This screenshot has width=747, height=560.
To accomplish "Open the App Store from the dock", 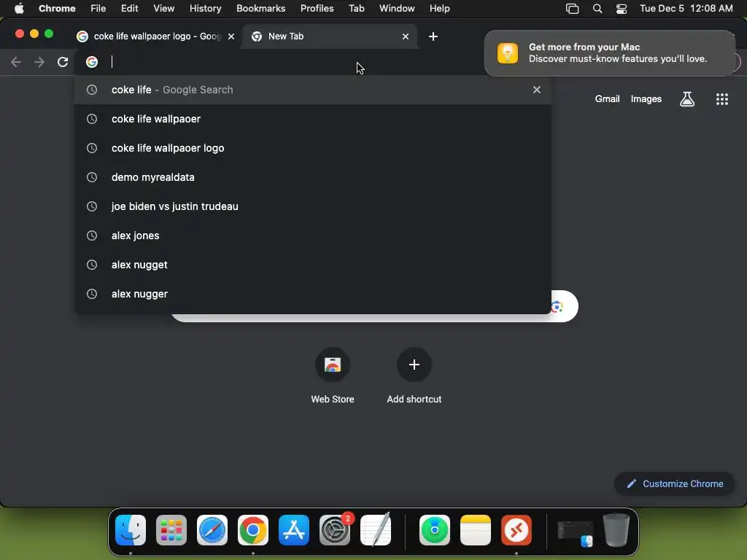I will pos(294,530).
